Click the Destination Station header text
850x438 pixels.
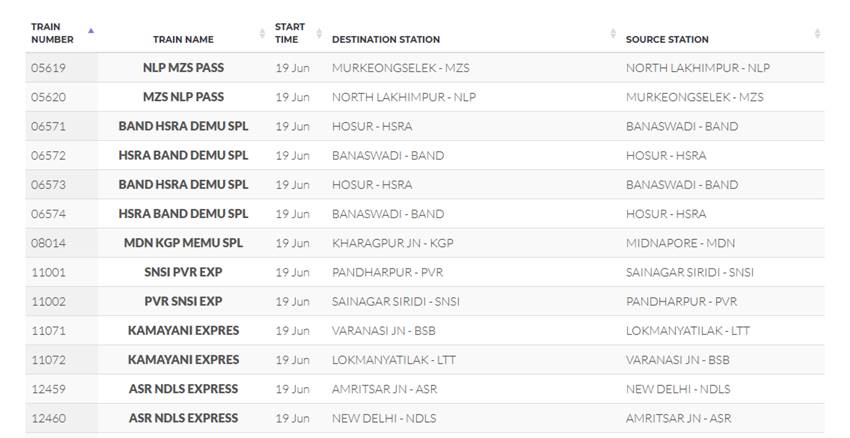click(x=385, y=40)
